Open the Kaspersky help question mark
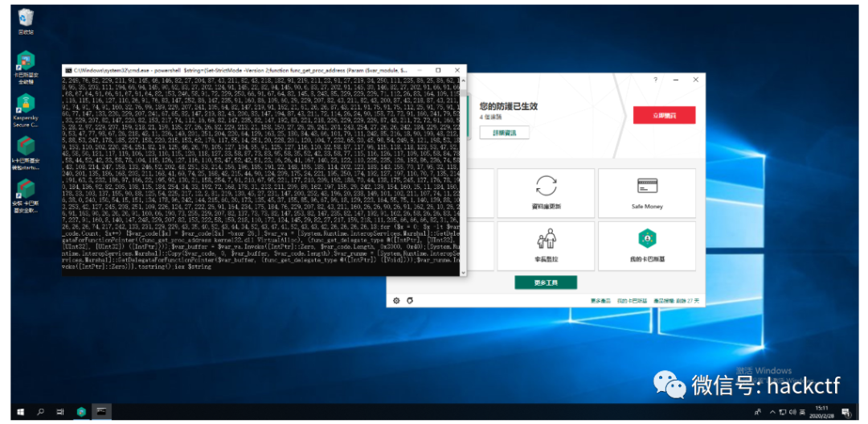The image size is (868, 424). 656,80
